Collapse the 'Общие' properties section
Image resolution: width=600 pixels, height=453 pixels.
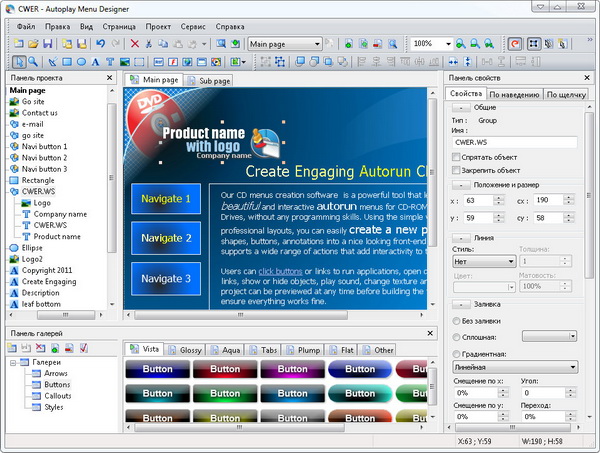[x=461, y=108]
